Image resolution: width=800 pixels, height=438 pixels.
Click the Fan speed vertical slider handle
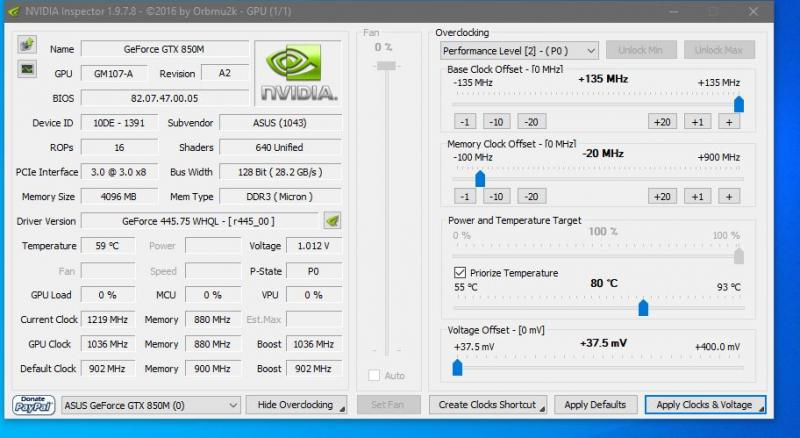click(x=386, y=66)
